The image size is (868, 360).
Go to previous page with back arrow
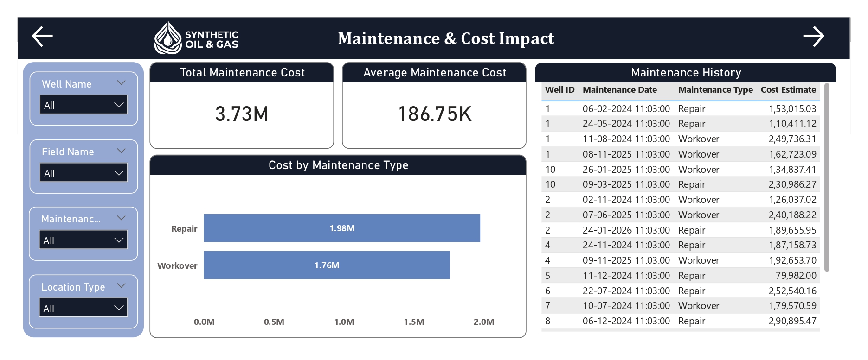click(42, 36)
